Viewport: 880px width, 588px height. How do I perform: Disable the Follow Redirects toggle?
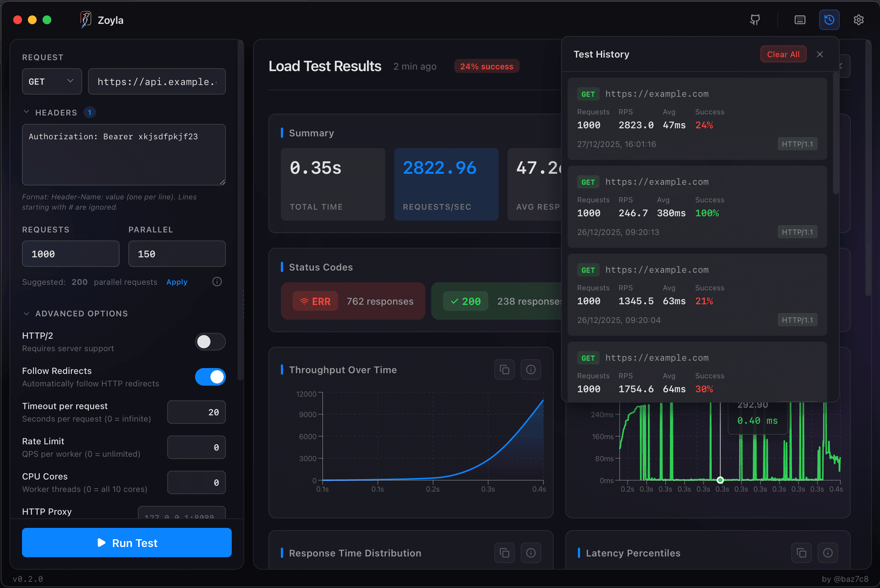pos(210,377)
